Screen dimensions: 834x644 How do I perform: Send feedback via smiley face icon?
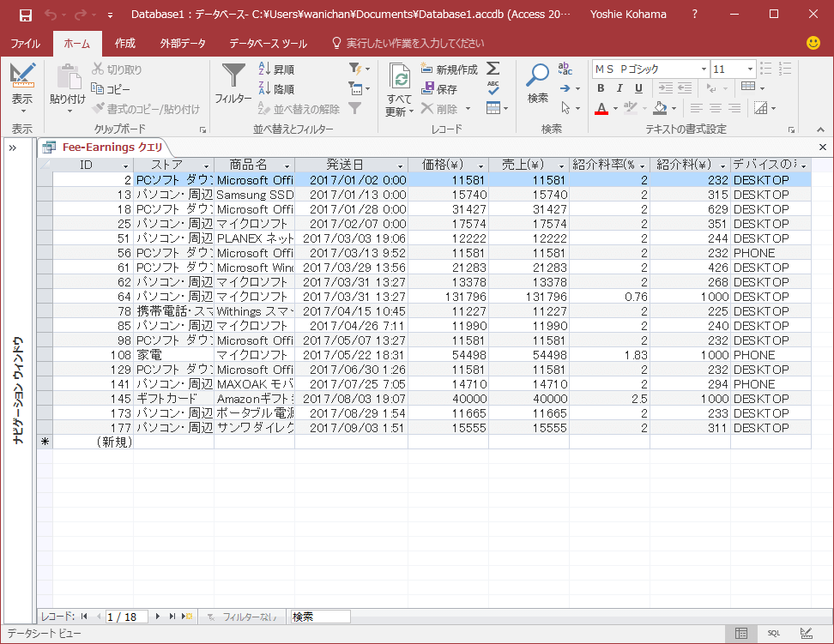pyautogui.click(x=813, y=43)
